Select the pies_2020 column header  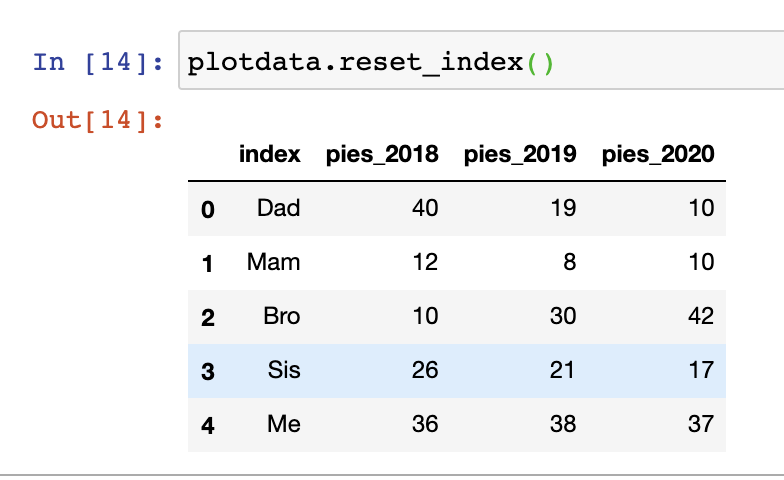658,154
